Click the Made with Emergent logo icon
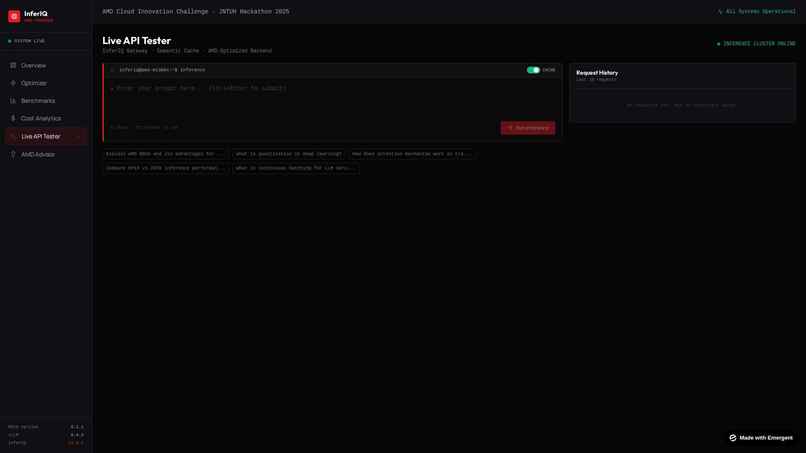 pos(732,438)
